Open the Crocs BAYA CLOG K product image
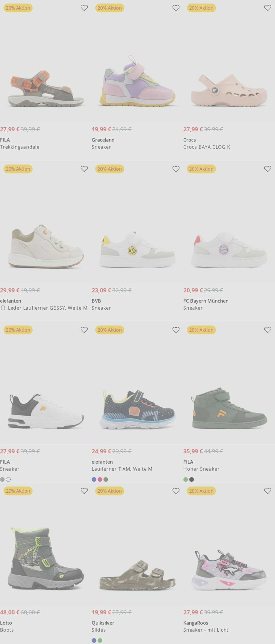The image size is (275, 644). (x=229, y=90)
